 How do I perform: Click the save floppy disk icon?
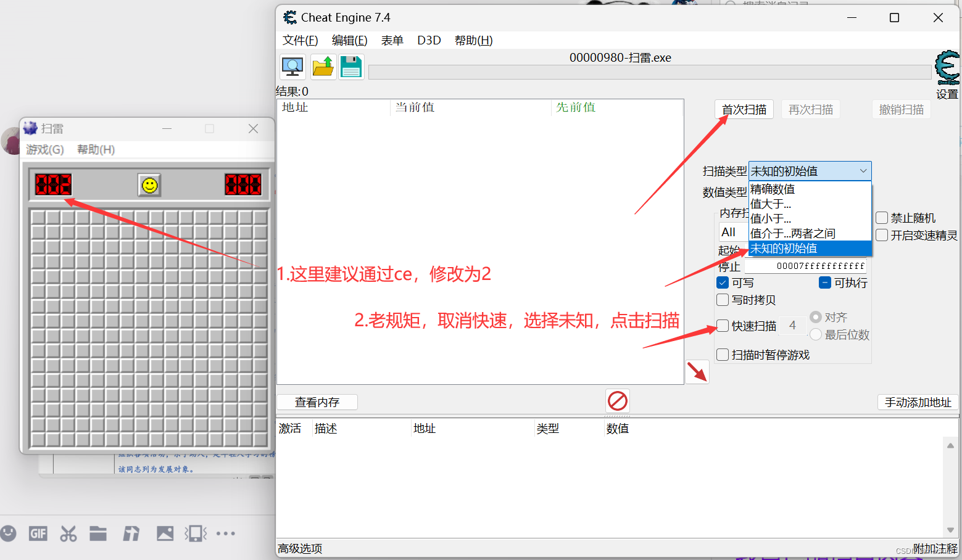click(351, 67)
